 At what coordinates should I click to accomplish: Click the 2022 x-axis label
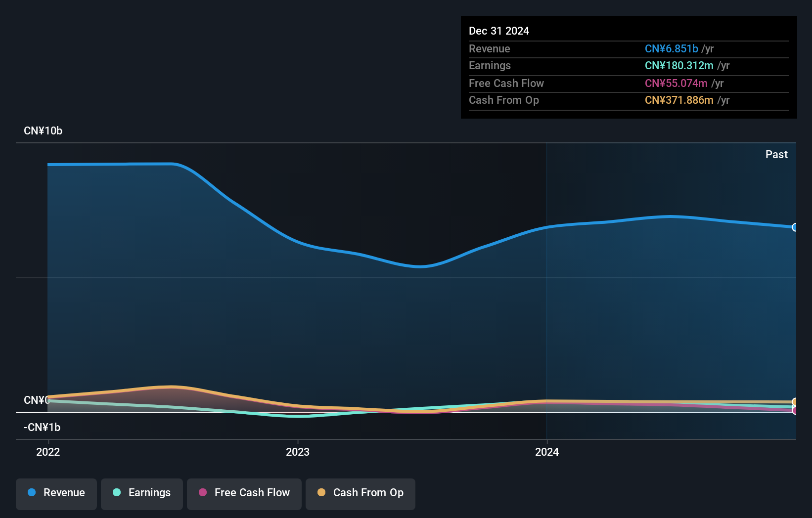pyautogui.click(x=48, y=452)
